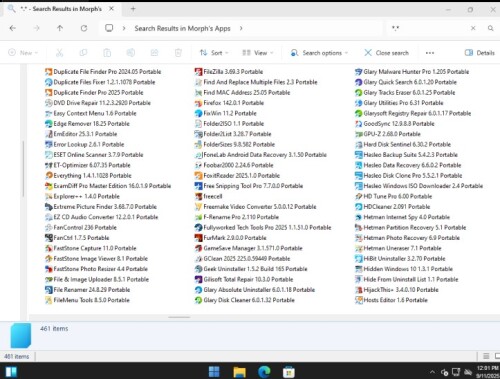This screenshot has height=379, width=500.
Task: Open the New item dropdown
Action: click(x=23, y=53)
